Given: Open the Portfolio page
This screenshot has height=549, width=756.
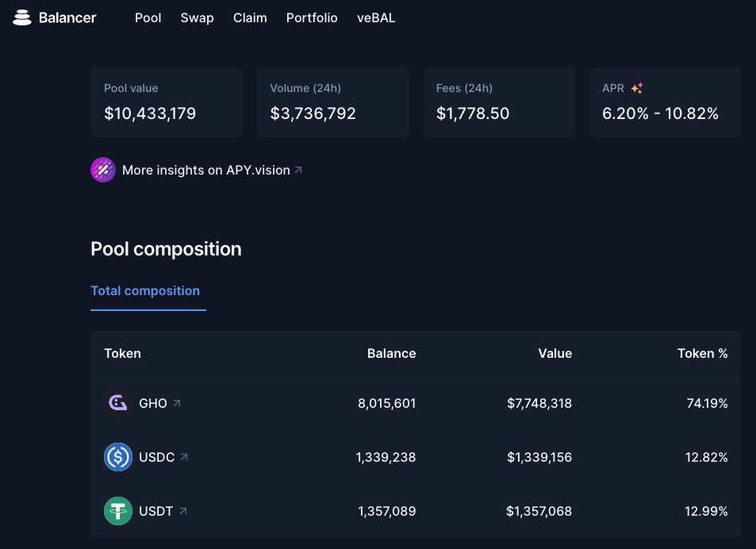Looking at the screenshot, I should point(312,17).
